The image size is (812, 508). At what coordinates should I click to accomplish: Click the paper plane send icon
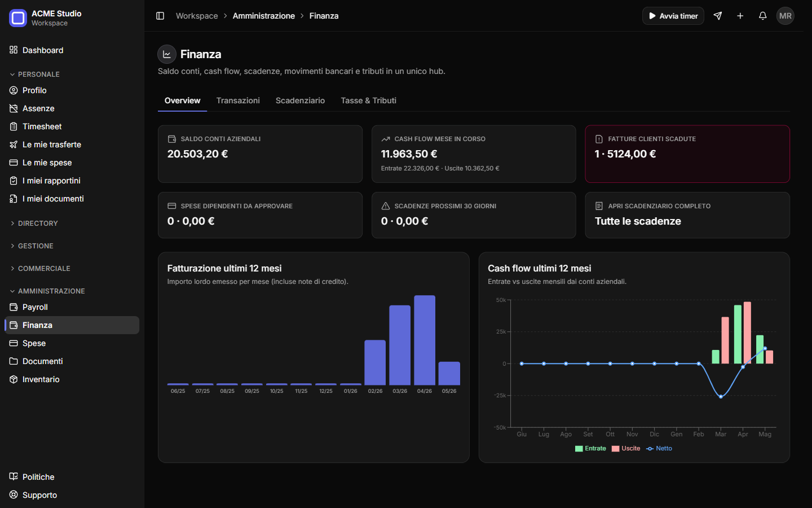click(717, 16)
